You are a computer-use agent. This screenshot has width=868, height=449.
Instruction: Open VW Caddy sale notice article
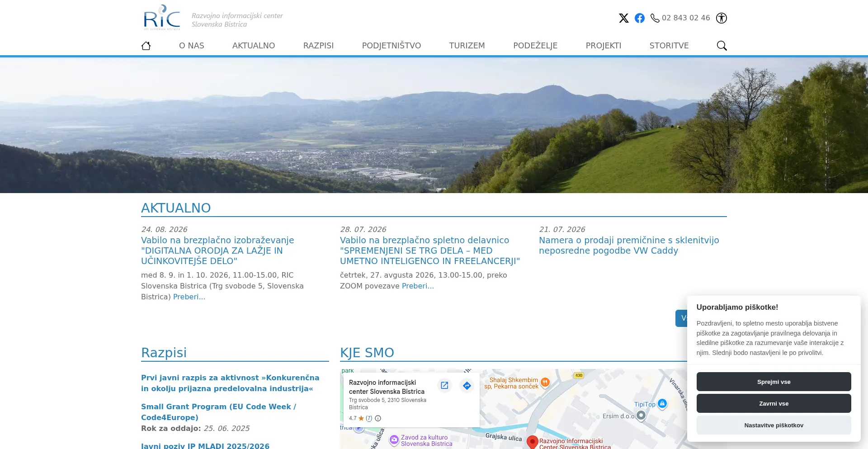pyautogui.click(x=629, y=246)
